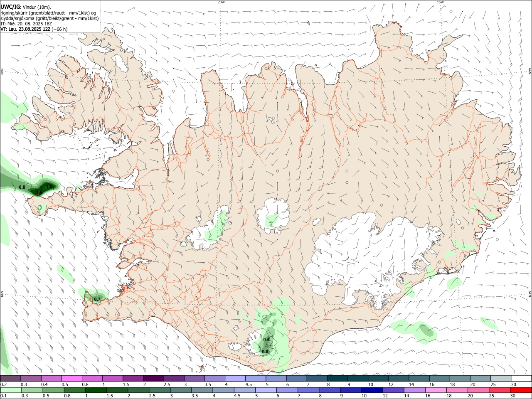Click the 0.8 precipitation value on map
This screenshot has height=399, width=532.
22,187
